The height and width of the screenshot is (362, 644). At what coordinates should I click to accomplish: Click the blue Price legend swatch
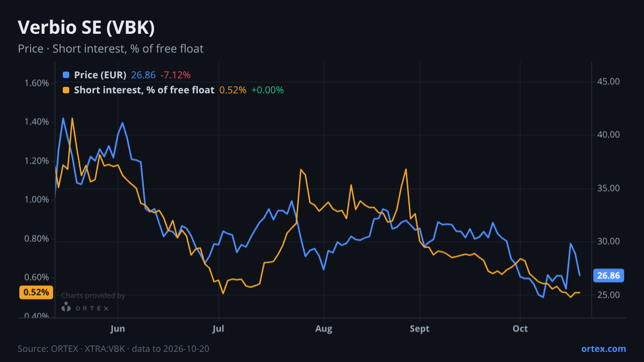tap(66, 75)
